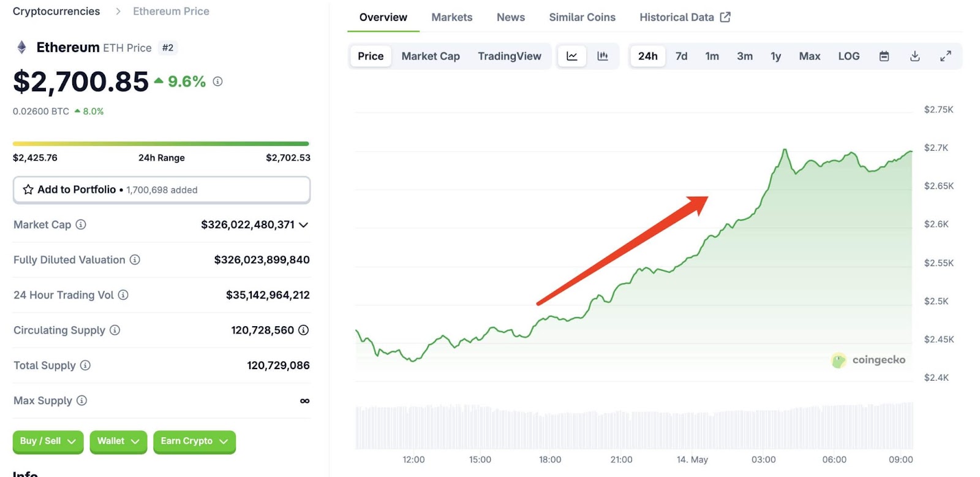The height and width of the screenshot is (477, 980).
Task: Open the Wallet dropdown
Action: [x=118, y=441]
